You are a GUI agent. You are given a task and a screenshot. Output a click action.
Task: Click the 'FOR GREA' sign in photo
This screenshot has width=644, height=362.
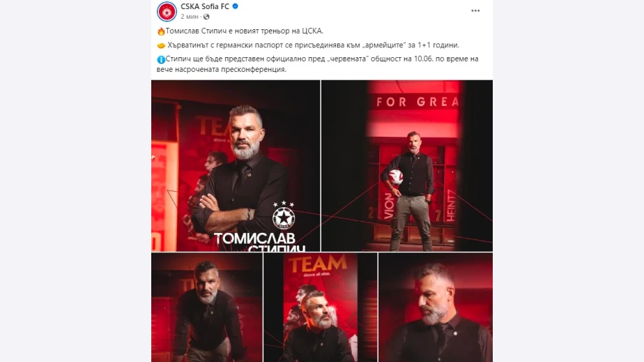pyautogui.click(x=417, y=102)
